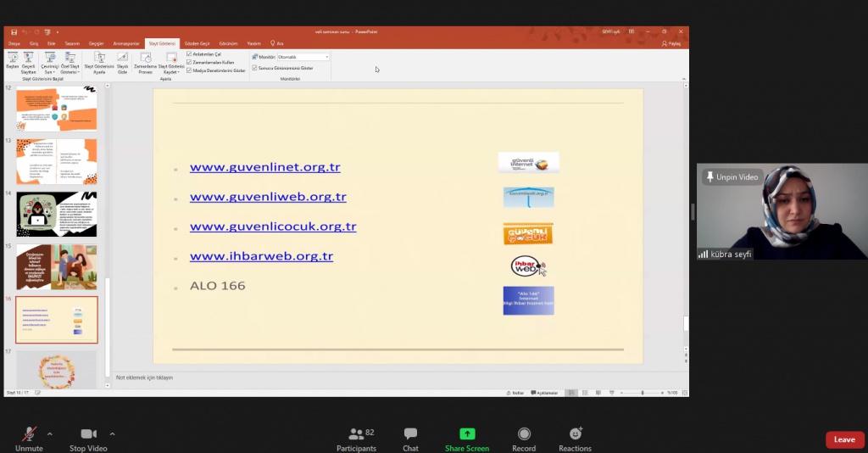Open Gözden Geçir (Review) ribbon tab

pos(197,43)
